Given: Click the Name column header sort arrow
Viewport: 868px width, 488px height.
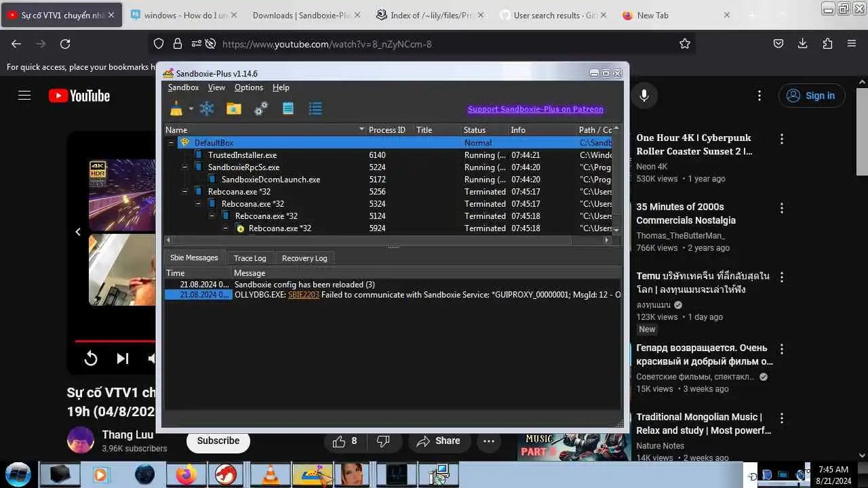Looking at the screenshot, I should point(362,130).
